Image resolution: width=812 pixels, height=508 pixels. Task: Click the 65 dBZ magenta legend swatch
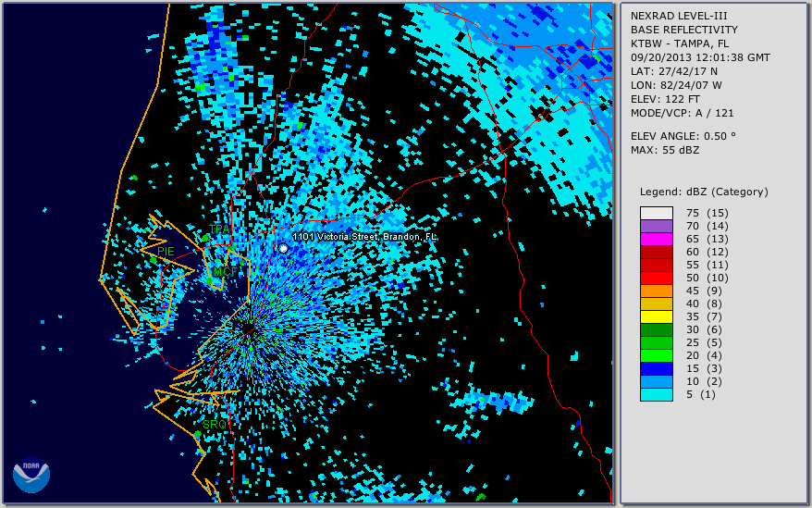tap(656, 239)
